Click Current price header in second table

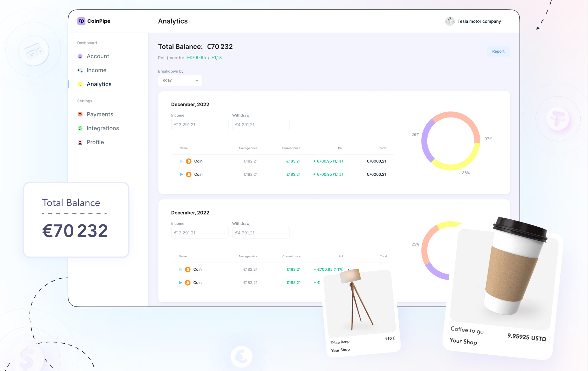point(291,256)
